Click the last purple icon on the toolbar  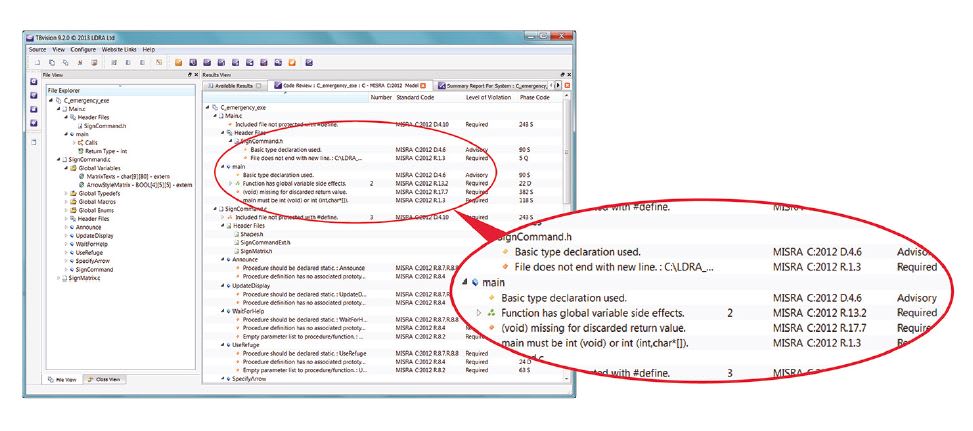click(308, 62)
